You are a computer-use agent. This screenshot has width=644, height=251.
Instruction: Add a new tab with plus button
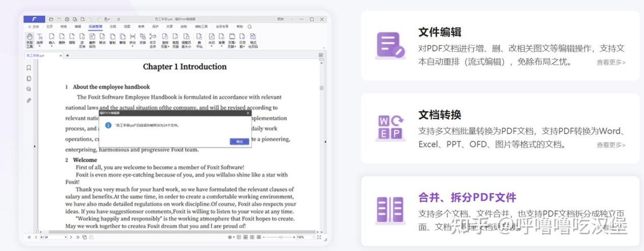pyautogui.click(x=68, y=55)
